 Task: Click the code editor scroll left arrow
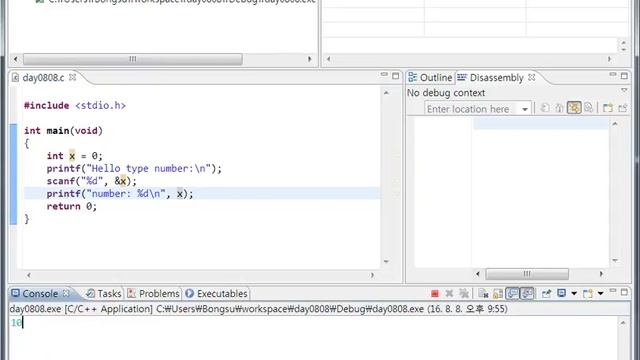[x=29, y=275]
